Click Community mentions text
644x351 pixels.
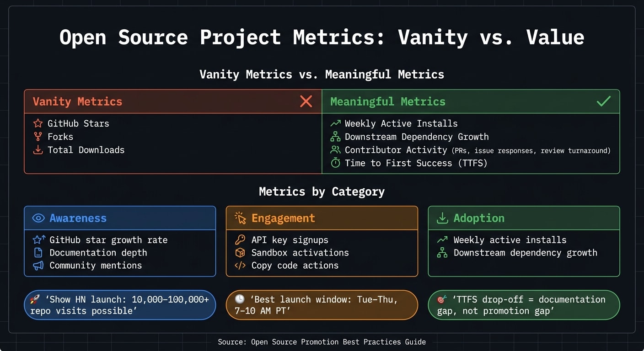(x=96, y=266)
